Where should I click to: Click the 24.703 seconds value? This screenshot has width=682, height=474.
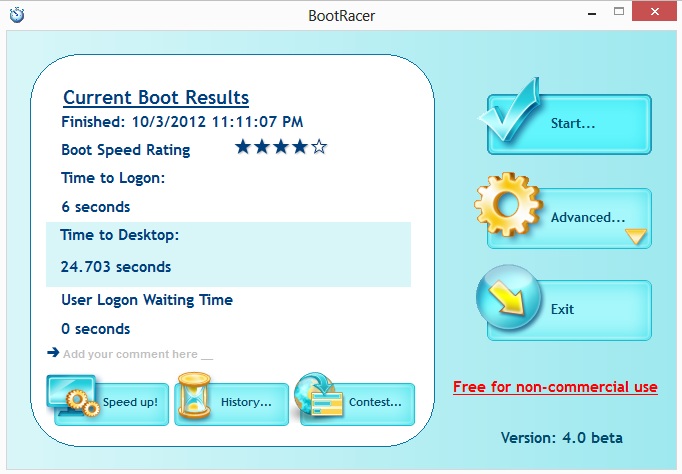click(x=116, y=267)
